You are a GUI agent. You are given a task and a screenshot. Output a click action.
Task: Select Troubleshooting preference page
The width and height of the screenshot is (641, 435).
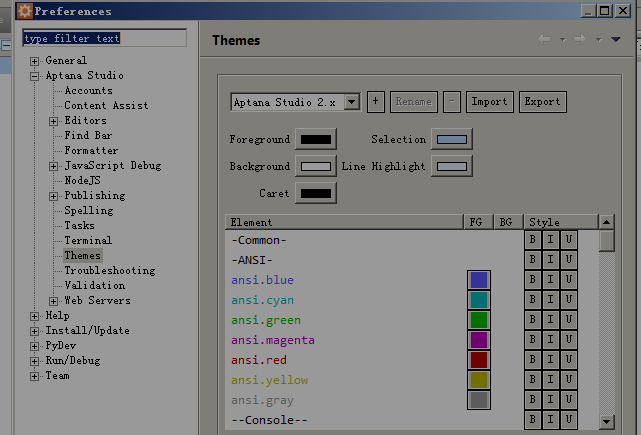(110, 271)
